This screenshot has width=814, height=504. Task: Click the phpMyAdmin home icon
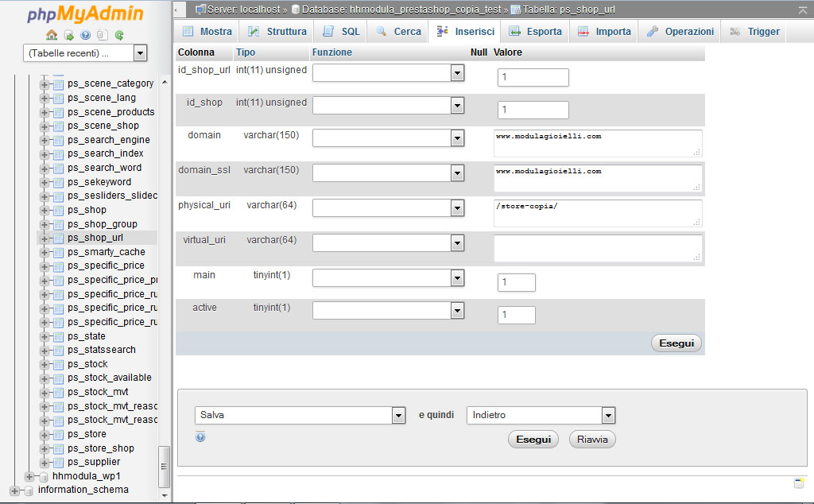coord(52,35)
